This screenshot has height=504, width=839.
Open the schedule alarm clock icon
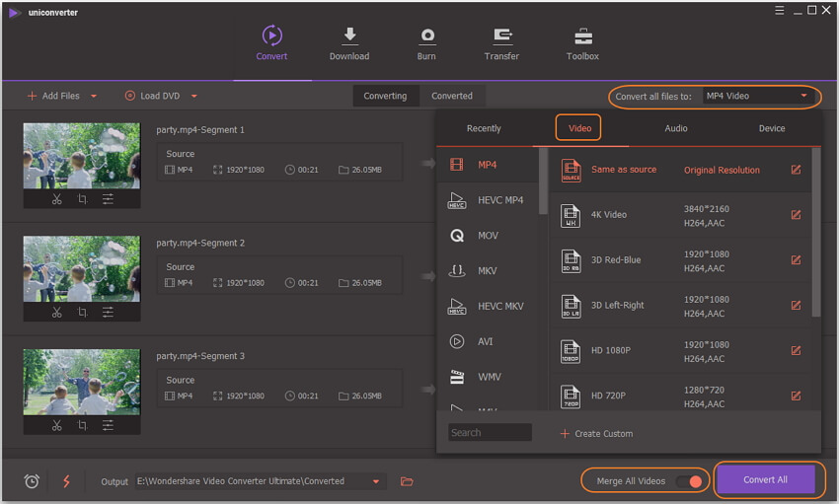(32, 481)
